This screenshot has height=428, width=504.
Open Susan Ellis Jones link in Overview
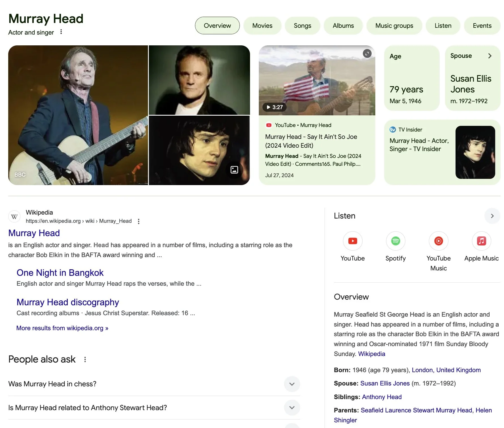[385, 383]
